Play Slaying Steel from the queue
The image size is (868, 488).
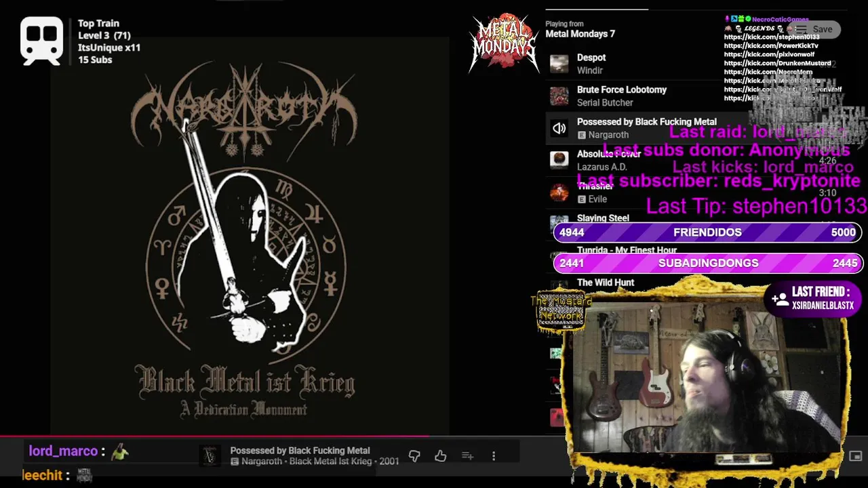[x=603, y=218]
